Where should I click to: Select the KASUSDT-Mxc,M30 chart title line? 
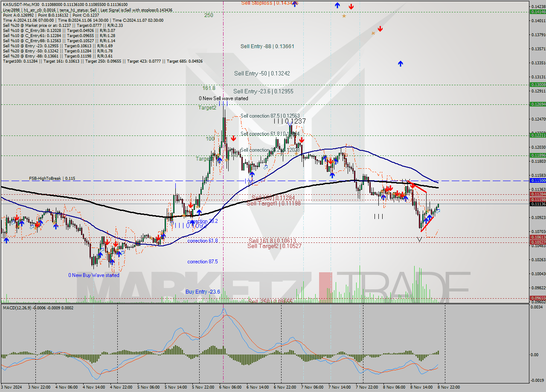pos(65,5)
